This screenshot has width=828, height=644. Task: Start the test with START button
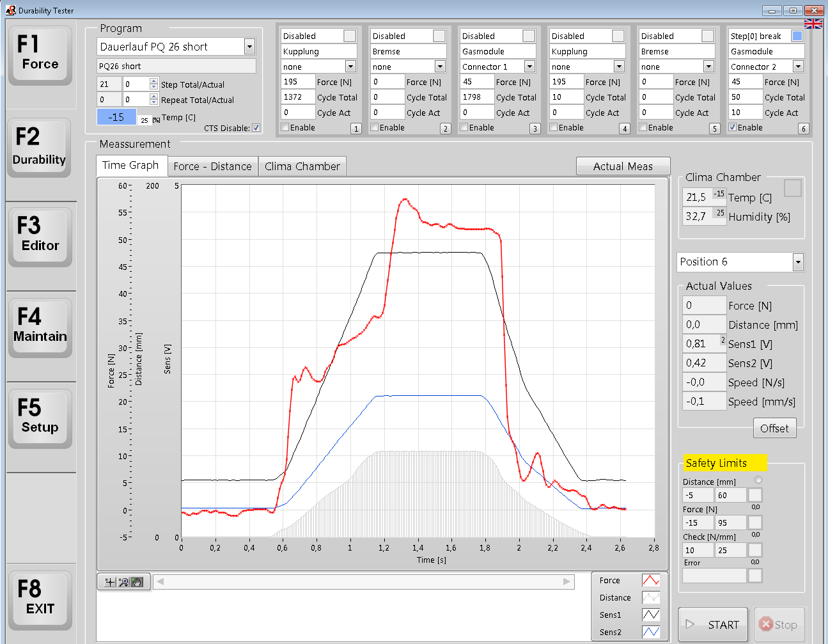coord(713,624)
